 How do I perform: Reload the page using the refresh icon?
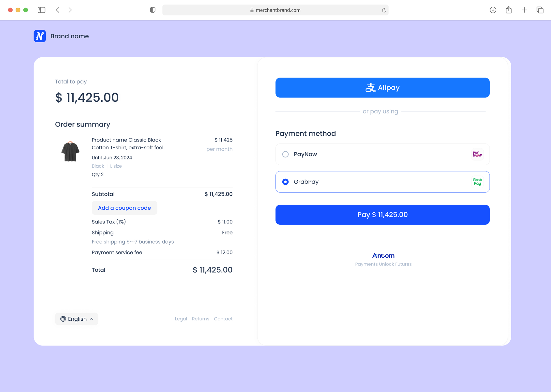tap(384, 10)
